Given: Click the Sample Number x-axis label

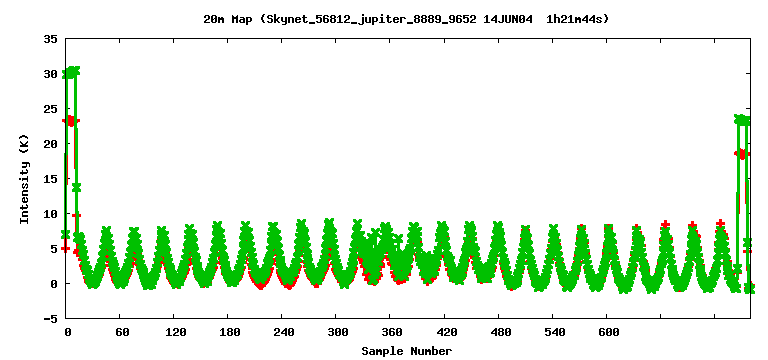Looking at the screenshot, I should (407, 351).
